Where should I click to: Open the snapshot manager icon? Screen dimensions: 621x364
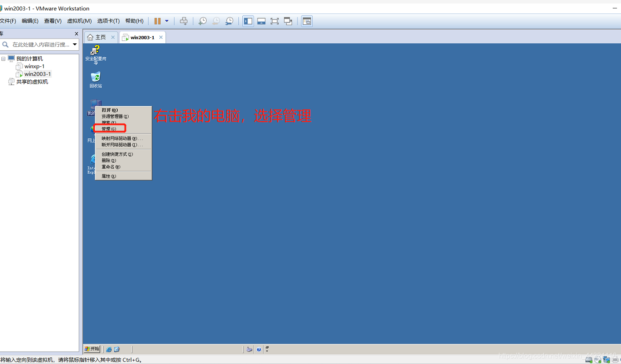(229, 21)
